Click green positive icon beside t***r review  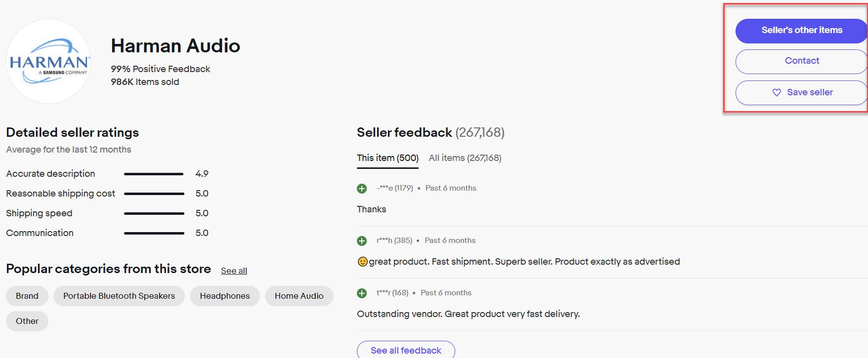click(362, 293)
